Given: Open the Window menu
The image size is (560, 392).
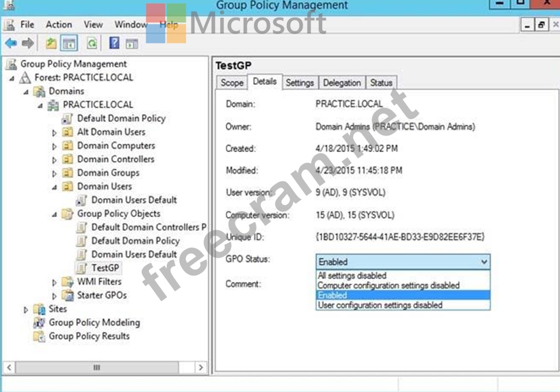Looking at the screenshot, I should point(130,25).
